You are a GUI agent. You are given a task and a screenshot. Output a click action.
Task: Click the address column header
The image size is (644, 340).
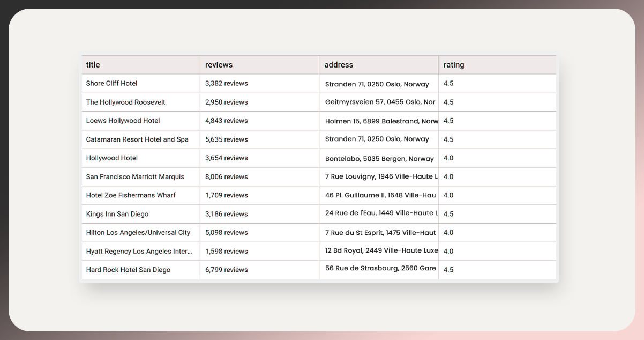point(339,65)
